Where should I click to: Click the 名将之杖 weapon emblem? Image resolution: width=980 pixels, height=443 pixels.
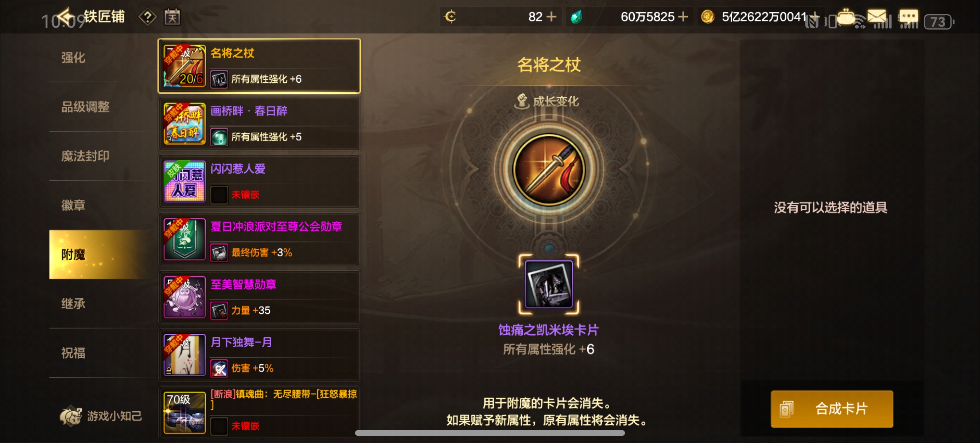coord(549,170)
